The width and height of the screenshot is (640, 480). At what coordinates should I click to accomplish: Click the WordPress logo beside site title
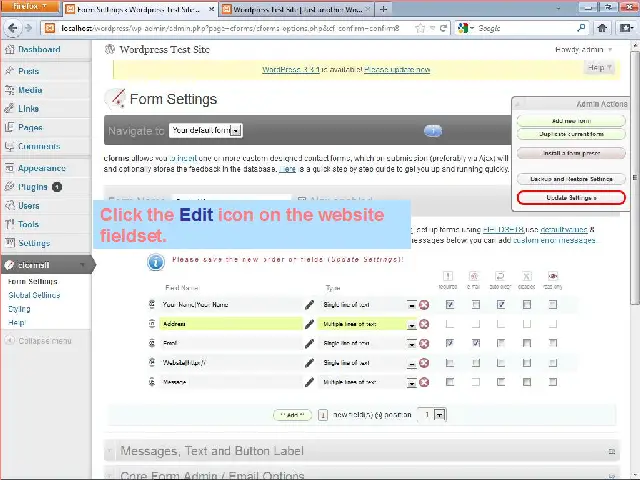click(x=110, y=49)
